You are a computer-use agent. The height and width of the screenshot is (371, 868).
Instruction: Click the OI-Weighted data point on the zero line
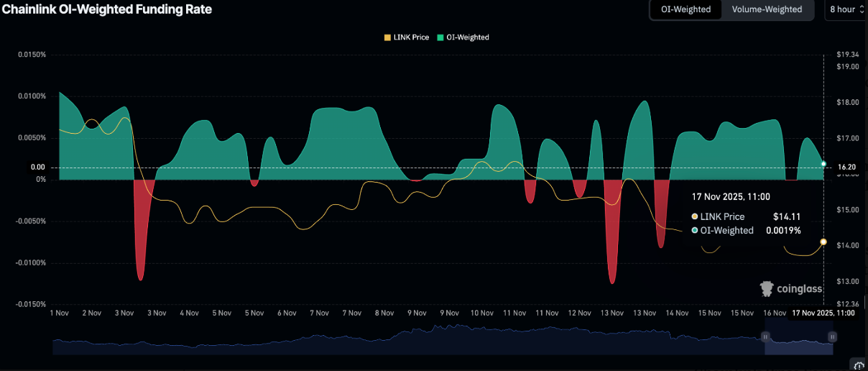click(x=823, y=165)
